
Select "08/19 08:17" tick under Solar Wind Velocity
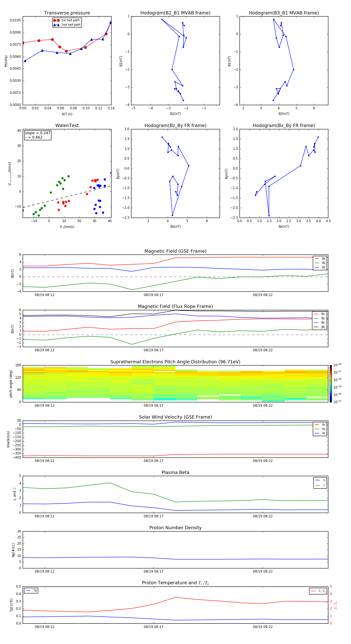[x=153, y=461]
